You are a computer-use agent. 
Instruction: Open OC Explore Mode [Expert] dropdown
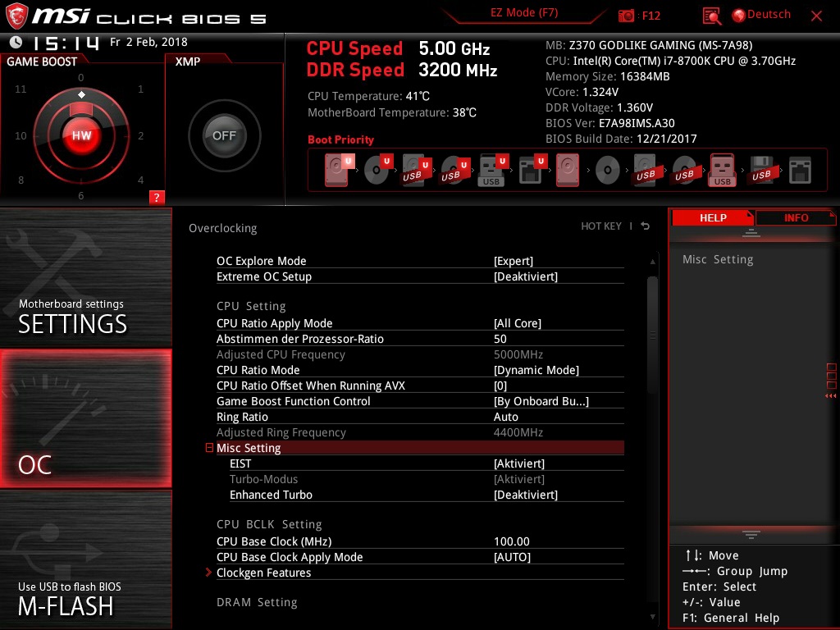514,261
